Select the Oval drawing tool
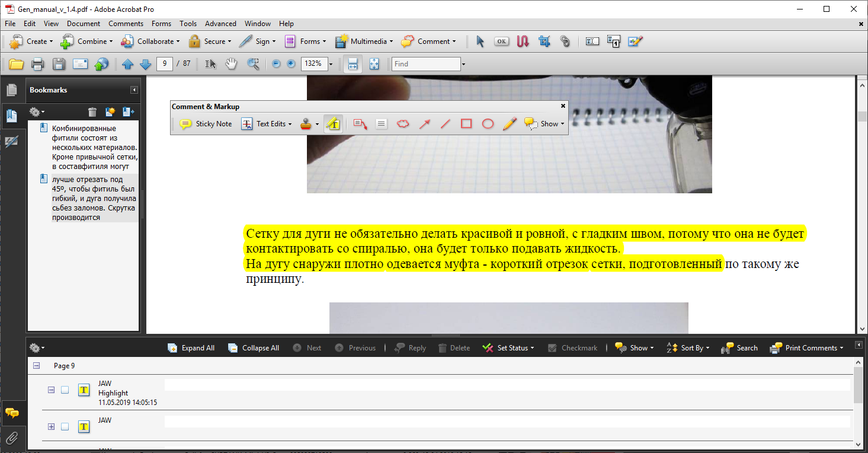Screen dimensions: 868x453 (x=488, y=124)
